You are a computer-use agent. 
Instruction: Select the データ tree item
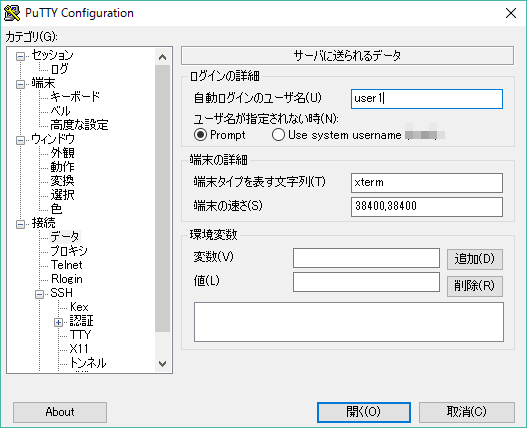coord(65,237)
